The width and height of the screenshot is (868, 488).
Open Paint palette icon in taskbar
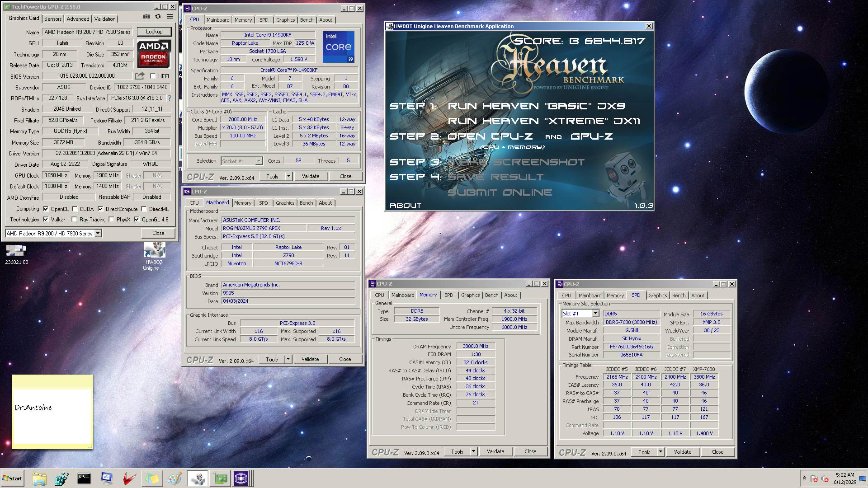pyautogui.click(x=175, y=479)
